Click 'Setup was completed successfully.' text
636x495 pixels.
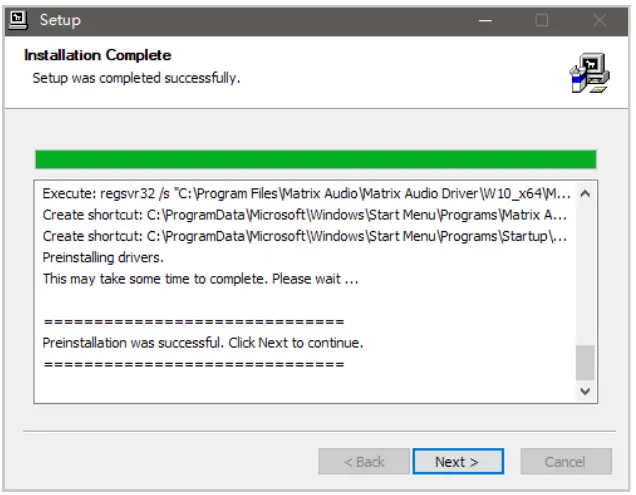(x=136, y=77)
